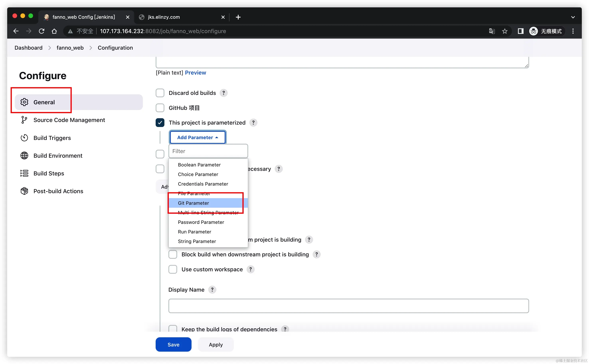Open fanno_web breadcrumb link
This screenshot has height=364, width=589.
pyautogui.click(x=70, y=48)
